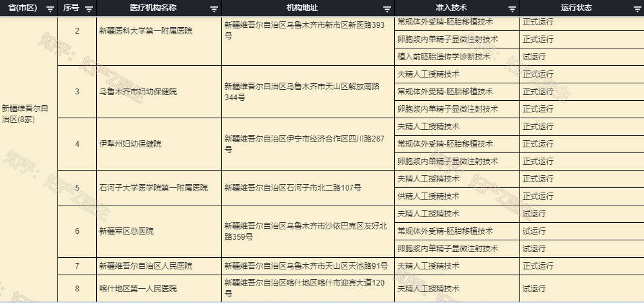
Task: Open filter for 省(市区) column
Action: 50,9
